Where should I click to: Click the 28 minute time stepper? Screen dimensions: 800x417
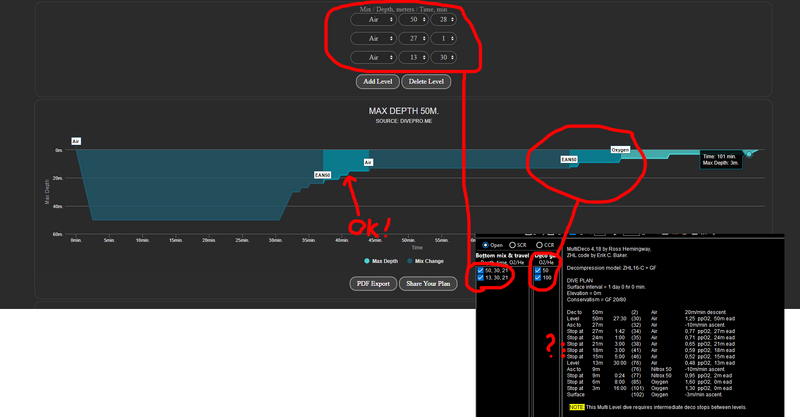[442, 19]
